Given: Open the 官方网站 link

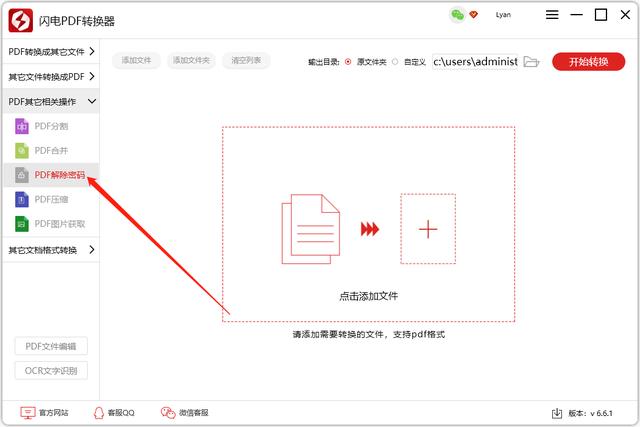Looking at the screenshot, I should 53,413.
